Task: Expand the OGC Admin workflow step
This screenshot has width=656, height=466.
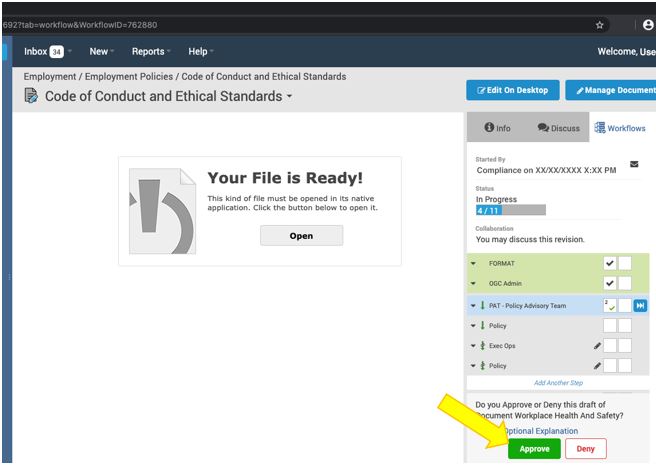Action: pos(473,284)
